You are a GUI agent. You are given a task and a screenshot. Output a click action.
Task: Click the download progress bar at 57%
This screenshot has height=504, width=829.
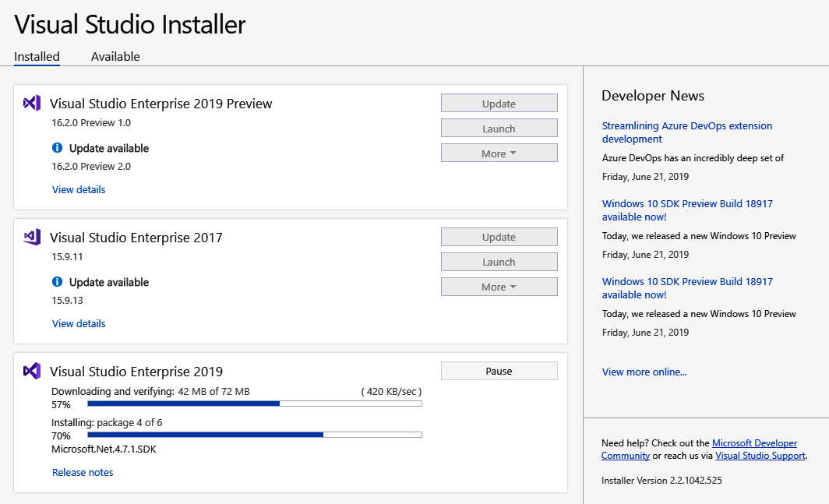click(254, 404)
